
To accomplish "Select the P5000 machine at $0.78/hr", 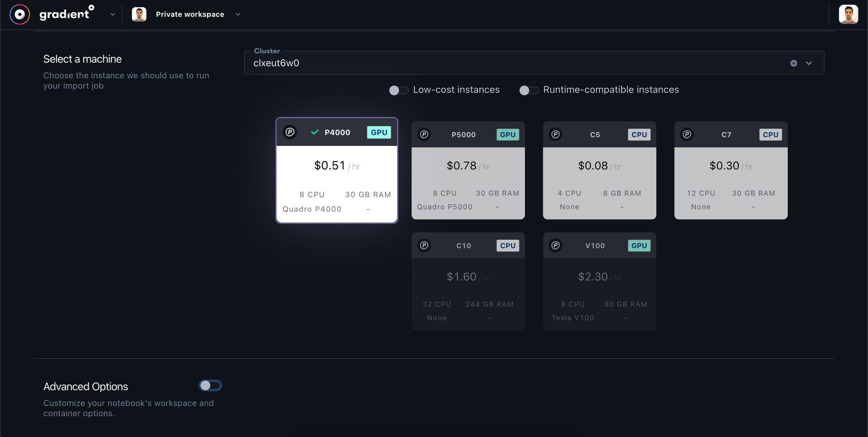I will [x=468, y=170].
